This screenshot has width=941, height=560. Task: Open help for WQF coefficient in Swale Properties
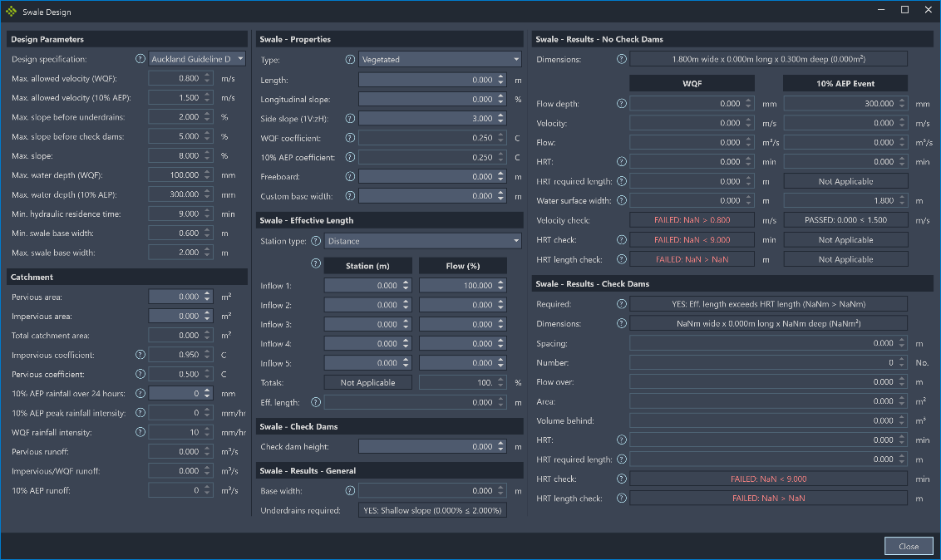pos(350,137)
